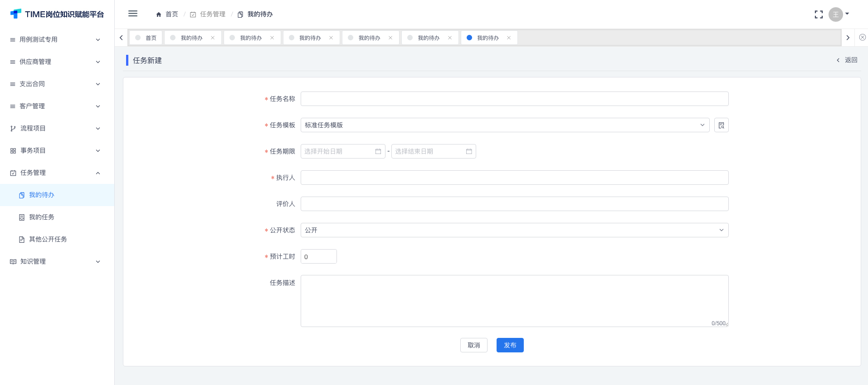Image resolution: width=868 pixels, height=385 pixels.
Task: Open 我的任务 in the sidebar
Action: [42, 217]
